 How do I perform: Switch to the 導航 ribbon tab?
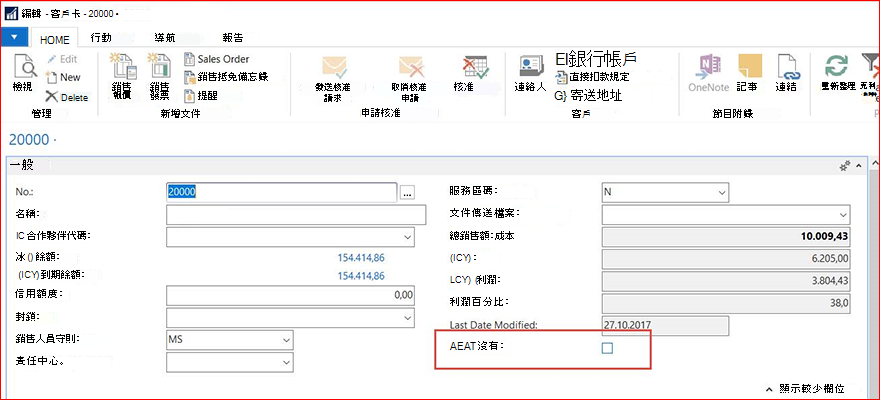[165, 38]
